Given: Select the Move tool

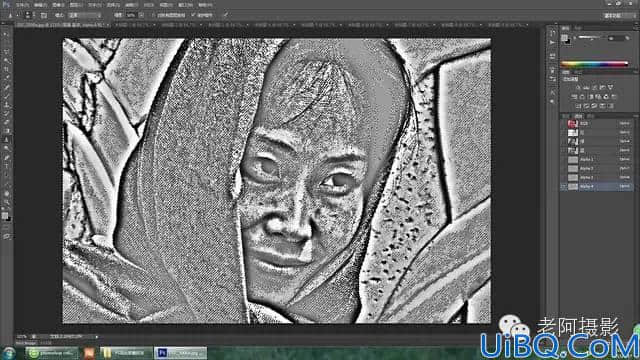Looking at the screenshot, I should tap(7, 34).
